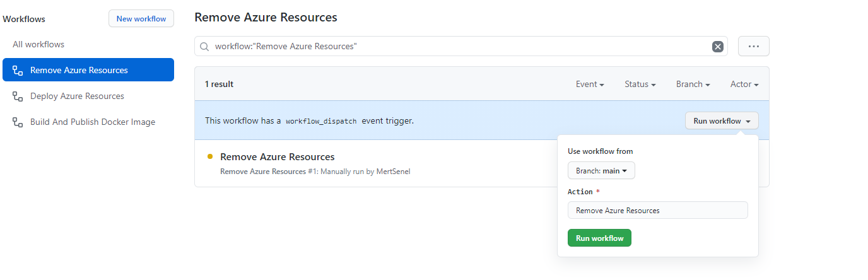Click the 'Use workflow from' label
Screen dimensions: 868x280
[x=600, y=151]
